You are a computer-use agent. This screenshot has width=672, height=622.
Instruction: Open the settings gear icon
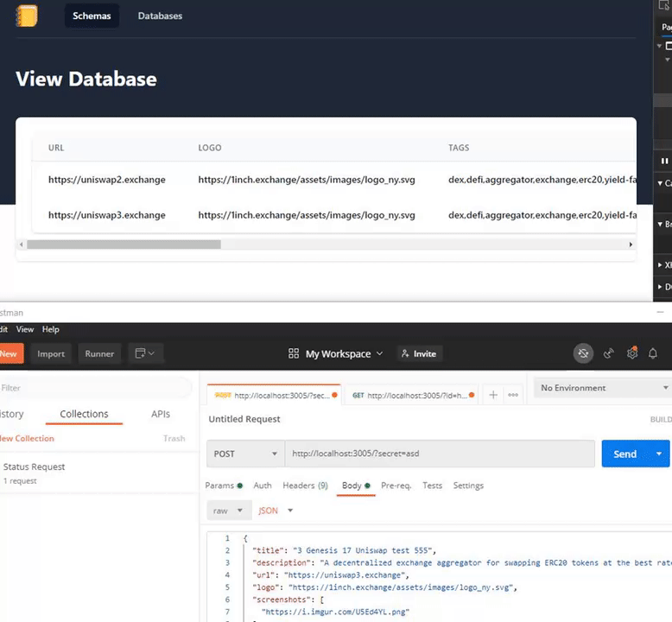pos(632,352)
